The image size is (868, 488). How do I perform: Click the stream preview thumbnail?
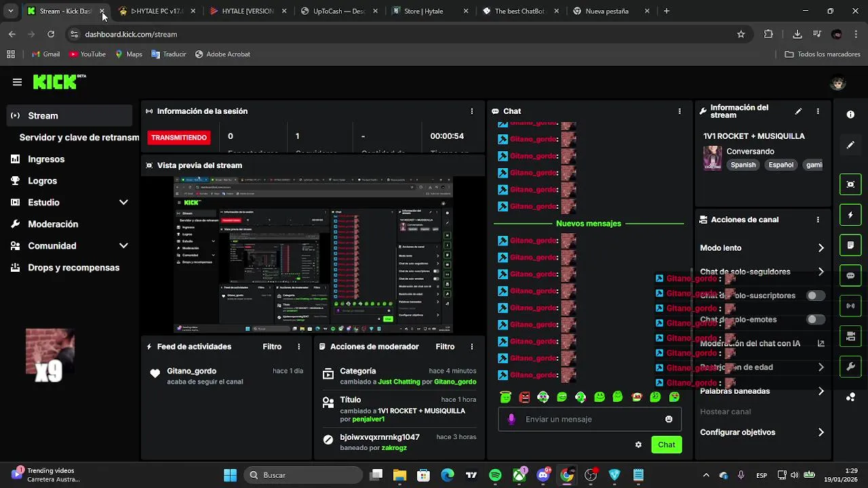coord(313,255)
